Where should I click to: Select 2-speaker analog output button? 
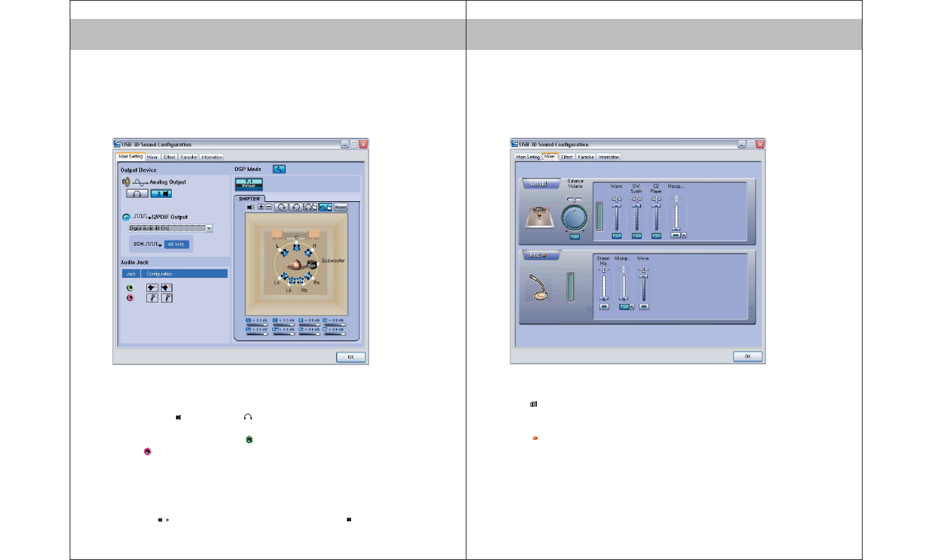(161, 193)
